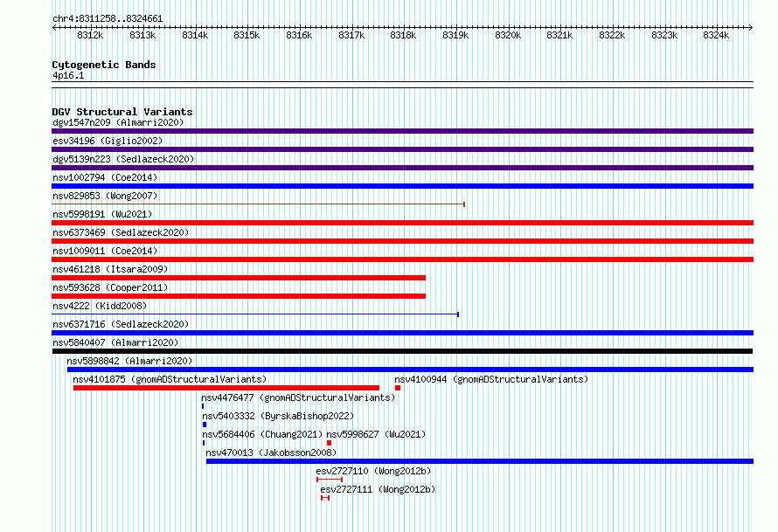Select the 4p16.1 band label
The height and width of the screenshot is (532, 778).
pyautogui.click(x=68, y=76)
